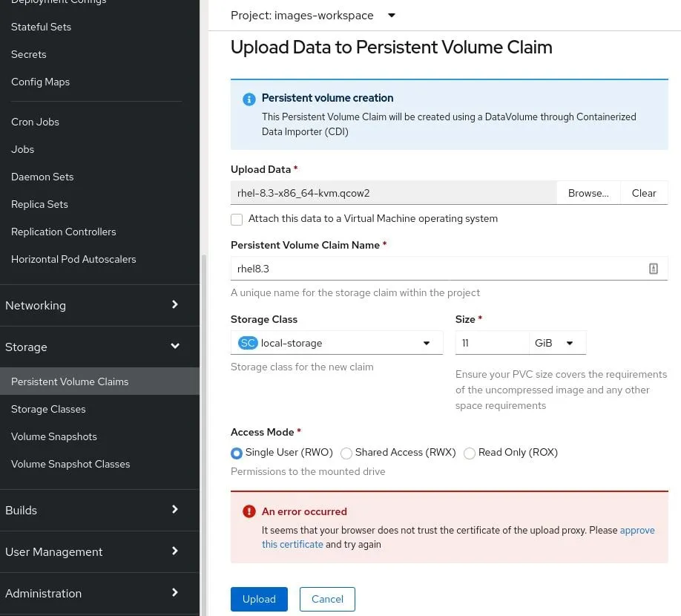The image size is (681, 616).
Task: Check Attach this data to Virtual Machine
Action: coord(237,220)
